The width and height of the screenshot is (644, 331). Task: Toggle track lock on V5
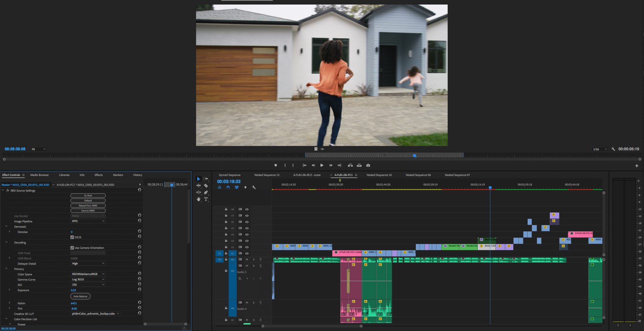pyautogui.click(x=226, y=228)
